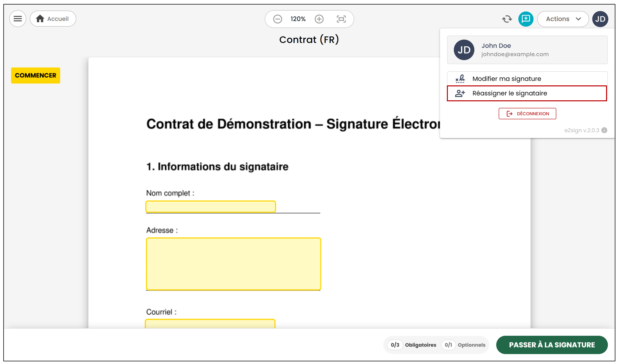Select Réassigner le signataire
620x364 pixels.
[527, 94]
